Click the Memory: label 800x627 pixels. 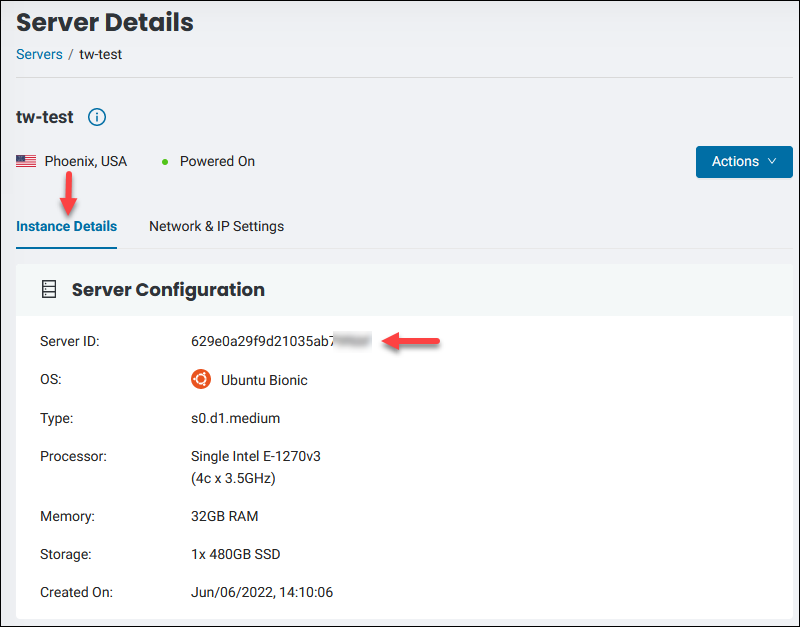pyautogui.click(x=67, y=516)
